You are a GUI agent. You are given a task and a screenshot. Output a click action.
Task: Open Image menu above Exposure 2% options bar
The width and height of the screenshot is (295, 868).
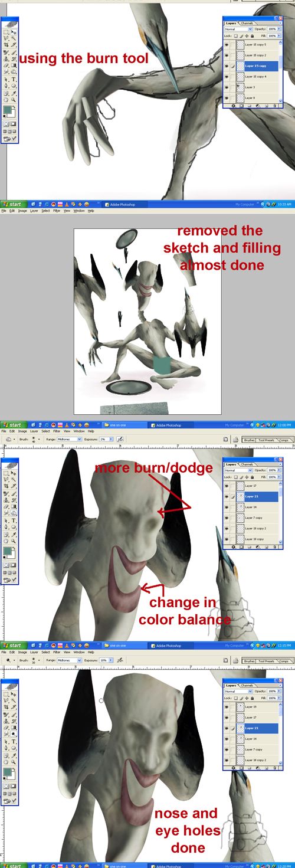pyautogui.click(x=22, y=431)
